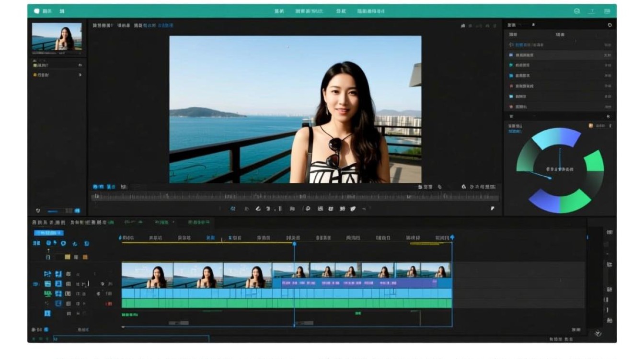Click the magnifier icon in the playback toolbar
Screen dimensions: 644x359
[308, 209]
